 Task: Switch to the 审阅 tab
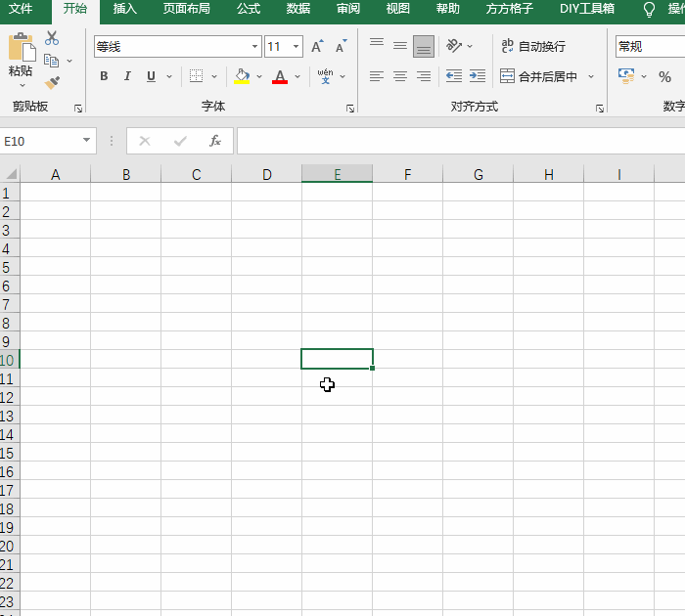point(348,8)
